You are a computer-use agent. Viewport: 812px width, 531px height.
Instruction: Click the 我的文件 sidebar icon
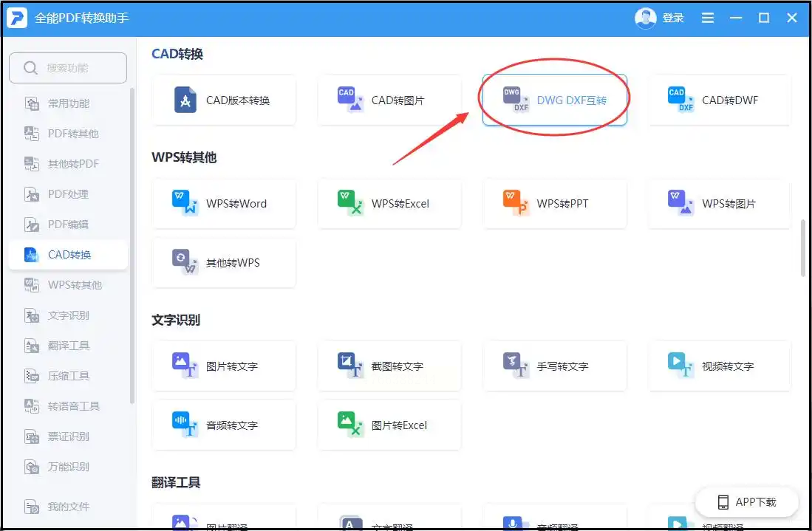click(x=32, y=507)
